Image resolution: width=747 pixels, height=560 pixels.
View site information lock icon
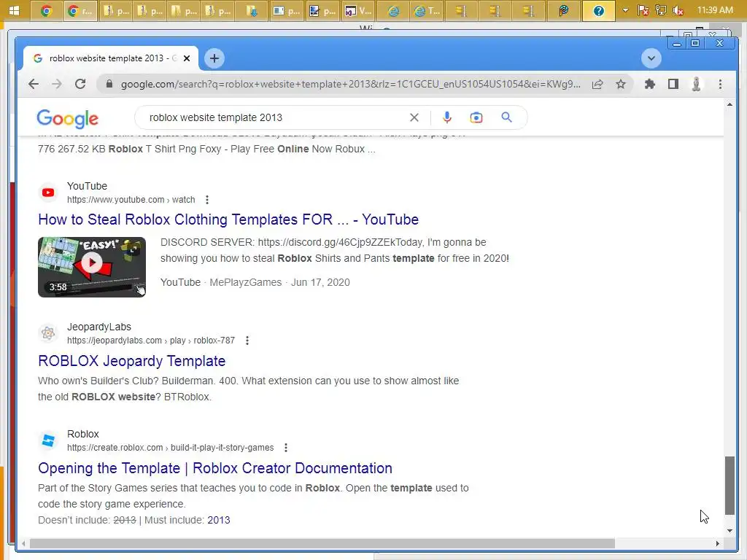pyautogui.click(x=109, y=85)
